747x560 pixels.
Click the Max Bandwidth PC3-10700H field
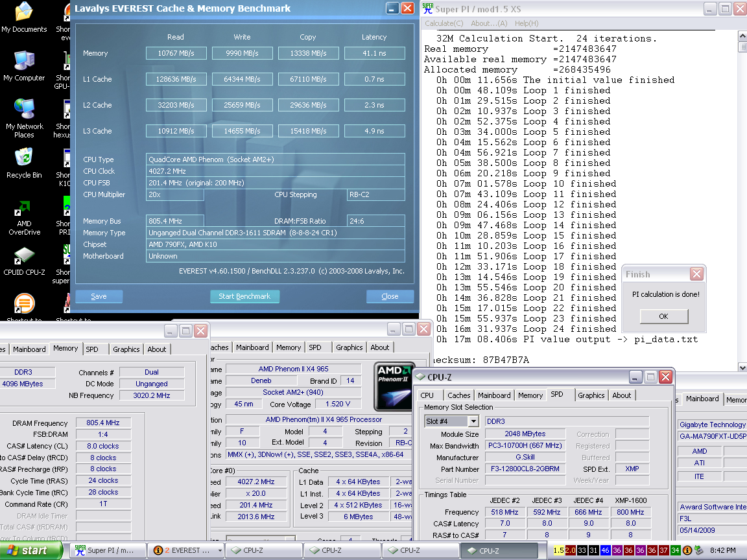525,446
